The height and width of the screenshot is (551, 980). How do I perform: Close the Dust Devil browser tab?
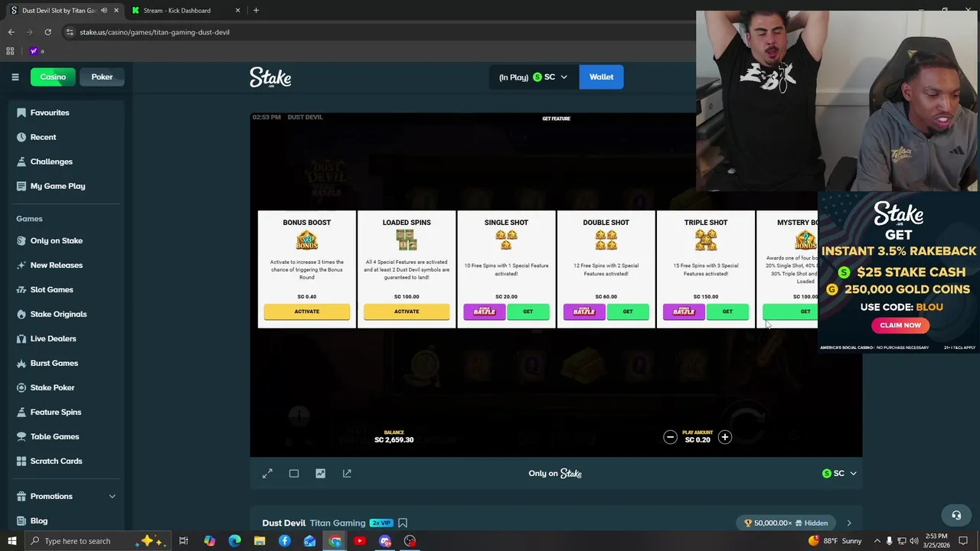[x=116, y=11]
